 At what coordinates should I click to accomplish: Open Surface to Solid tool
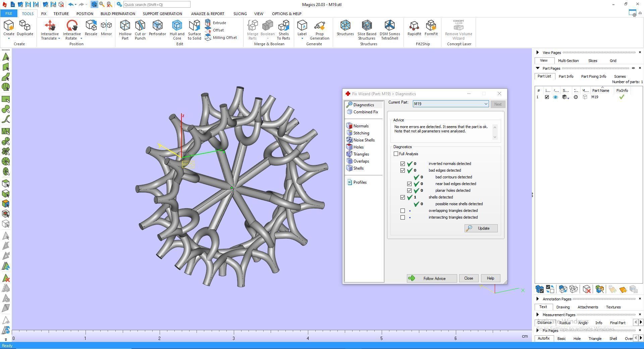point(195,30)
